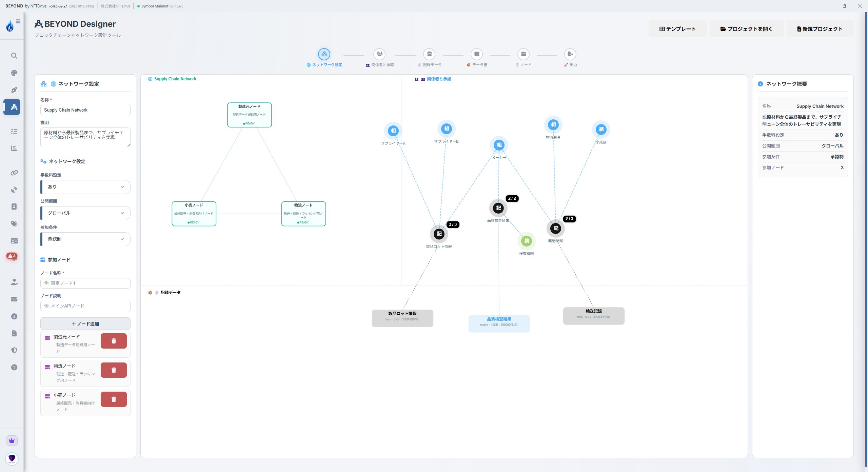The image size is (868, 472).
Task: Delete the 物流ノード entry
Action: 114,370
